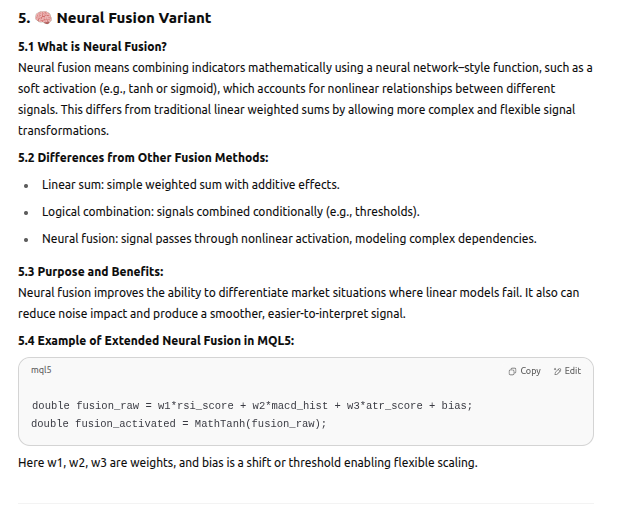The height and width of the screenshot is (512, 627).
Task: Click the Copy icon in code block
Action: [511, 371]
